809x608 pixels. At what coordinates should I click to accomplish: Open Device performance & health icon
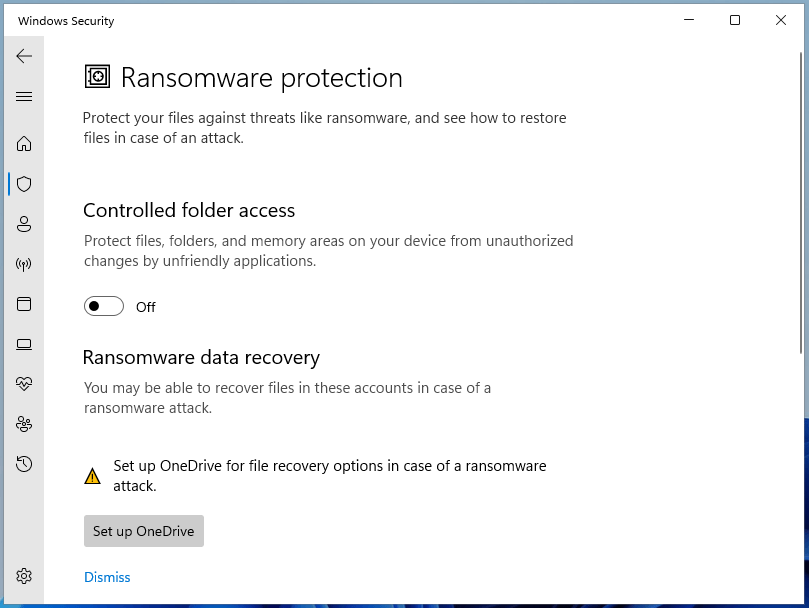pyautogui.click(x=24, y=383)
